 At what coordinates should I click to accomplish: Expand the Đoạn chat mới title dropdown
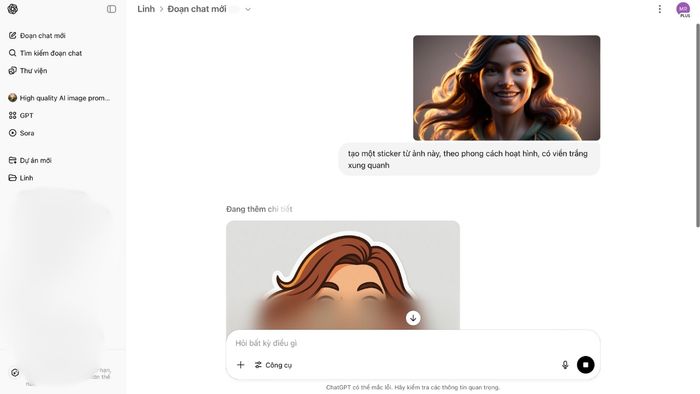(x=248, y=9)
